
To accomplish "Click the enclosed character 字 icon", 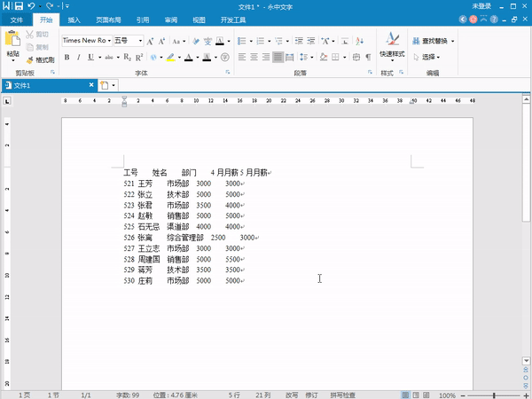I will 225,57.
